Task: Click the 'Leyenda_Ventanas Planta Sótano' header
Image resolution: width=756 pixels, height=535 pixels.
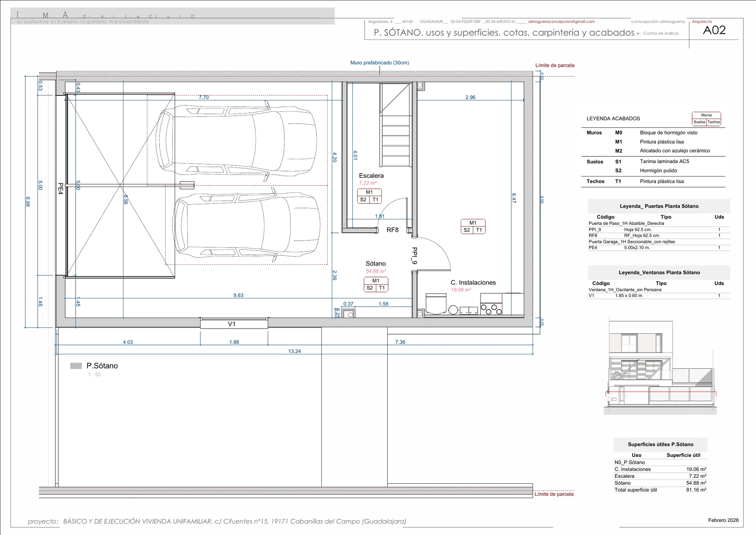Action: [659, 272]
